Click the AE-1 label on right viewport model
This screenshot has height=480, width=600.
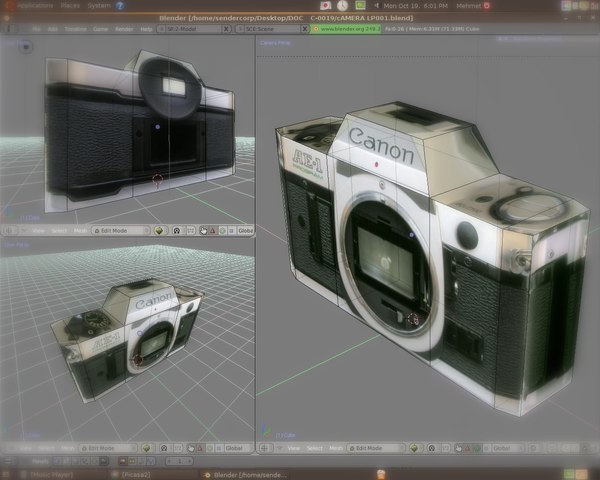(308, 161)
